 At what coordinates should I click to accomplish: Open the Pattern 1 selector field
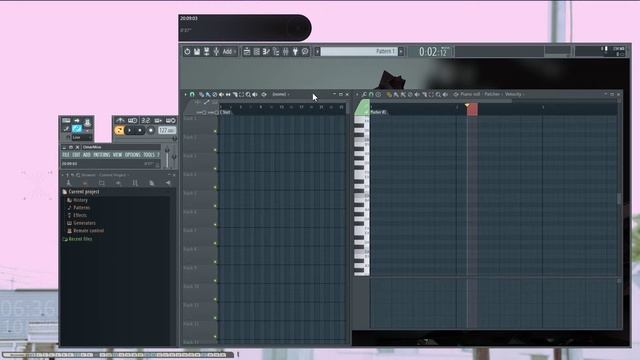coord(359,51)
